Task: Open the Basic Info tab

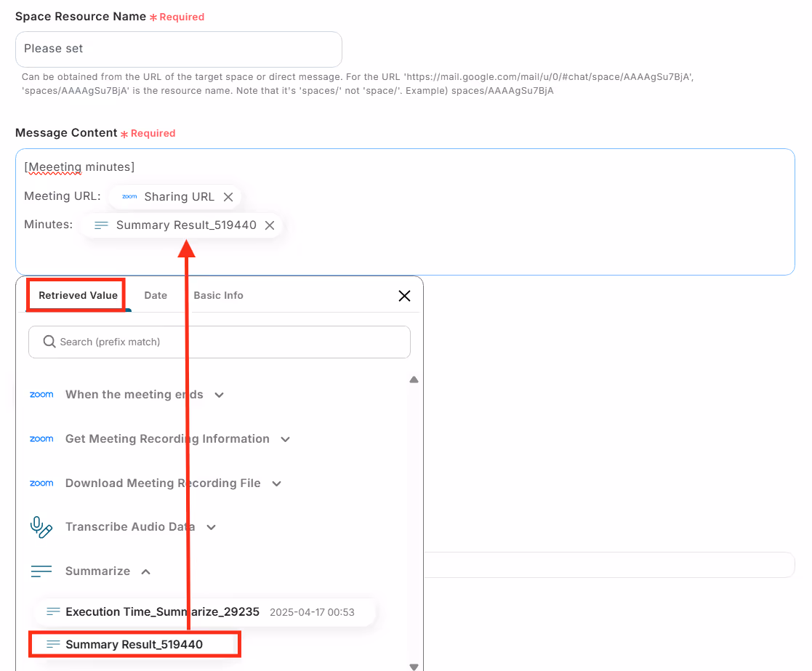Action: coord(218,295)
